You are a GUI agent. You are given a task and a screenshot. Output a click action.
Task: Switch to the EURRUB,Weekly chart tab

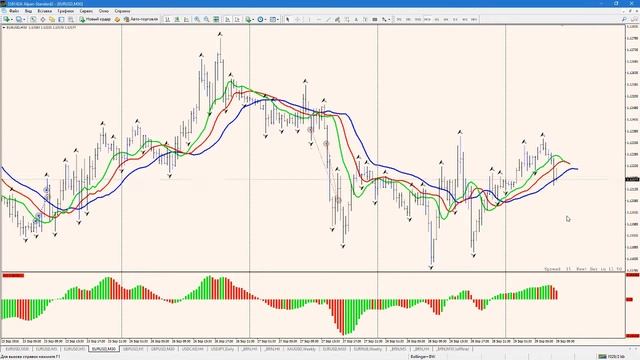368,349
